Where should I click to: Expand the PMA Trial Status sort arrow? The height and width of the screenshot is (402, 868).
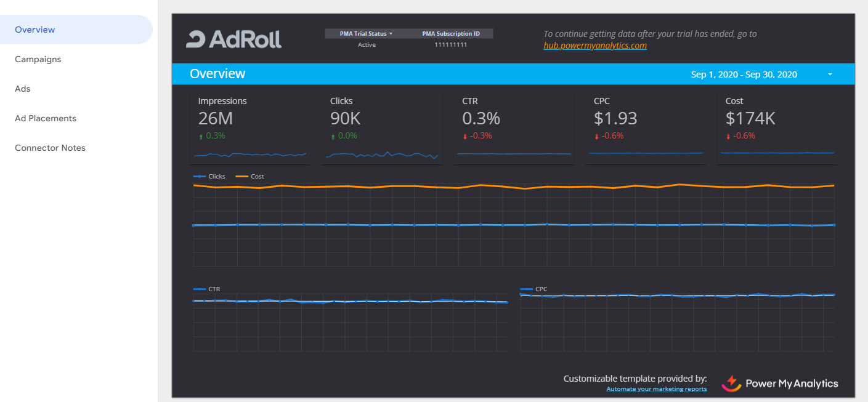coord(391,34)
